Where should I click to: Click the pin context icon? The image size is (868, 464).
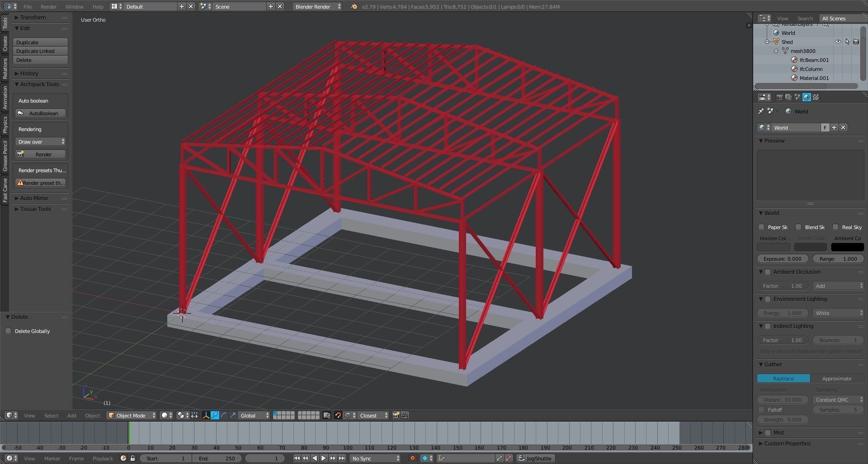pyautogui.click(x=761, y=111)
